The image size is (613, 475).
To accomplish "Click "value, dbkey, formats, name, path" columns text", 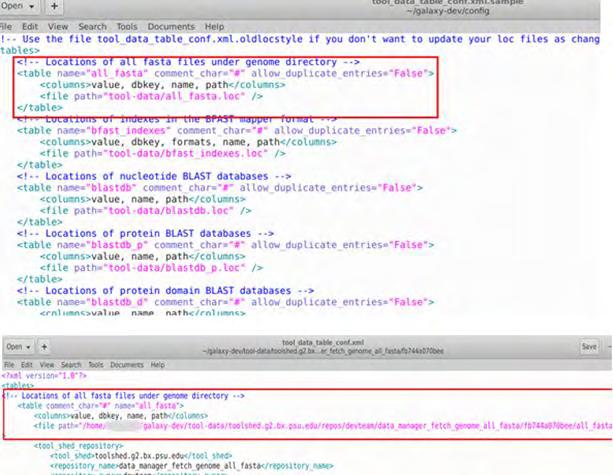I will coord(185,142).
